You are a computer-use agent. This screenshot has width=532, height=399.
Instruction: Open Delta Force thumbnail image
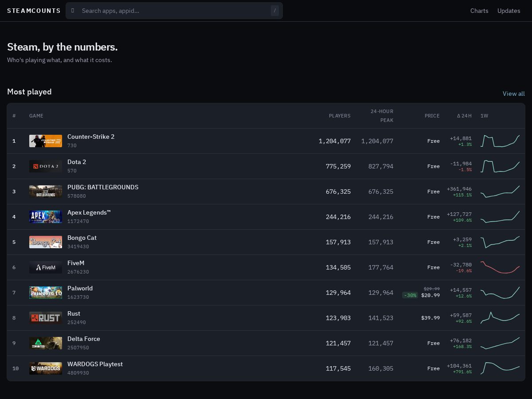pos(46,343)
